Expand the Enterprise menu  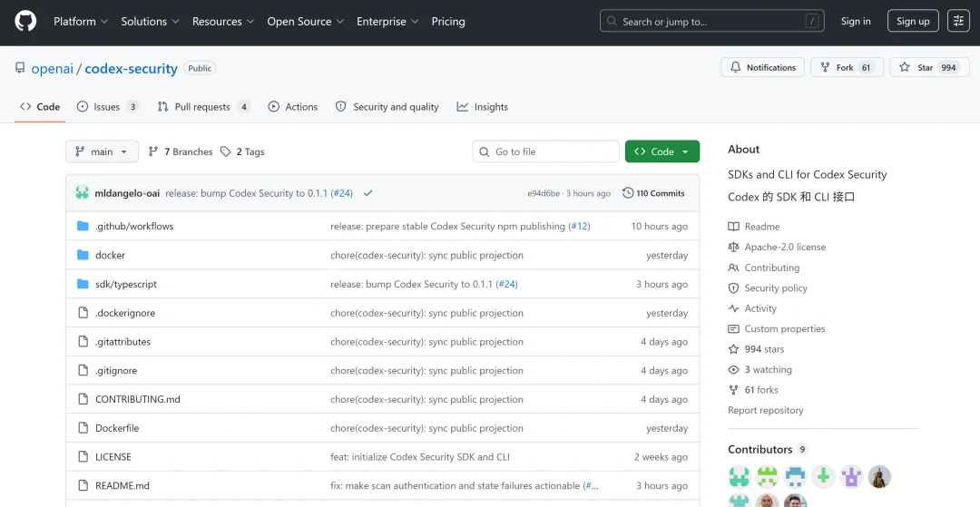pyautogui.click(x=387, y=21)
